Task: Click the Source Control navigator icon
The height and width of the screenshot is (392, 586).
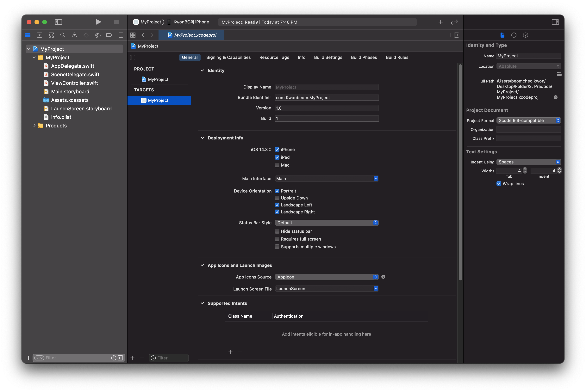Action: [40, 35]
